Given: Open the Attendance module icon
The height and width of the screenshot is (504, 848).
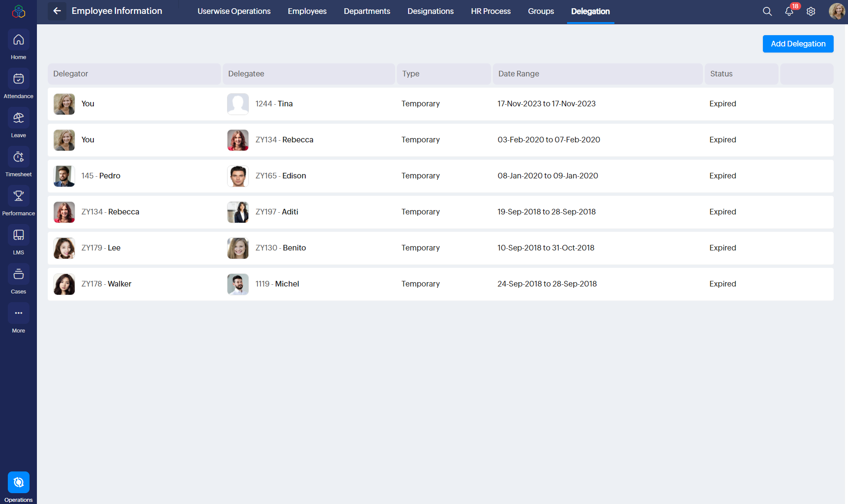Looking at the screenshot, I should 18,79.
